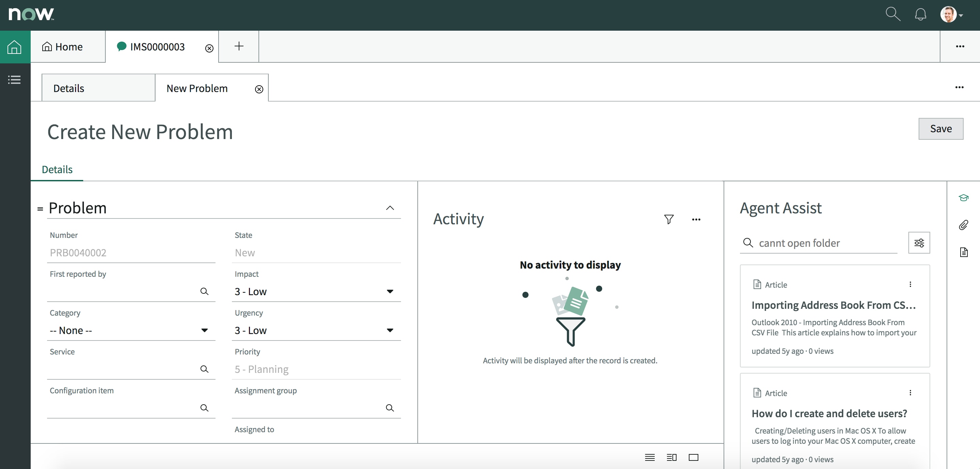Viewport: 980px width, 469px height.
Task: Switch Activity to list view layout
Action: [650, 458]
